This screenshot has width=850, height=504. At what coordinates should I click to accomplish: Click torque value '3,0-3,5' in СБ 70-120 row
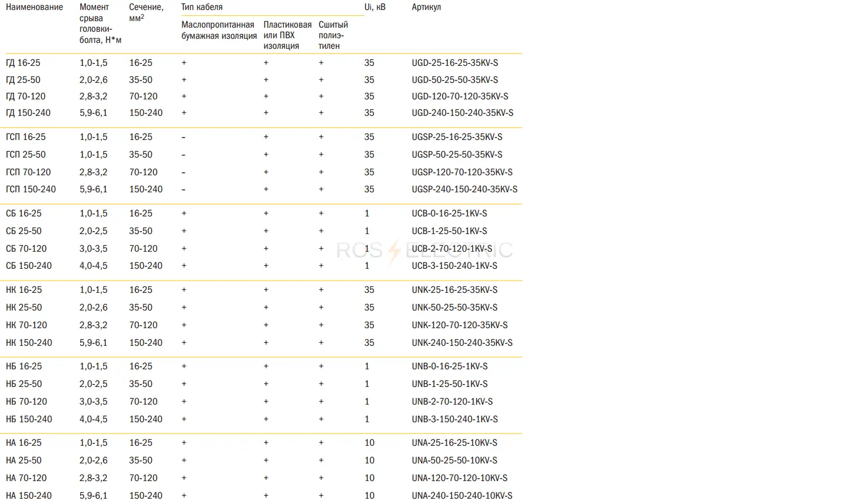pyautogui.click(x=94, y=249)
